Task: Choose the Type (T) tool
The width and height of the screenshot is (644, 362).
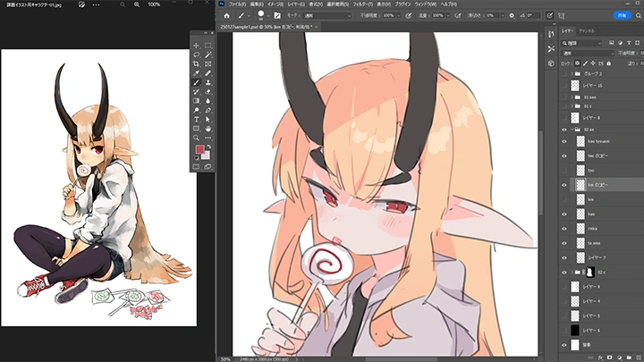Action: (196, 118)
